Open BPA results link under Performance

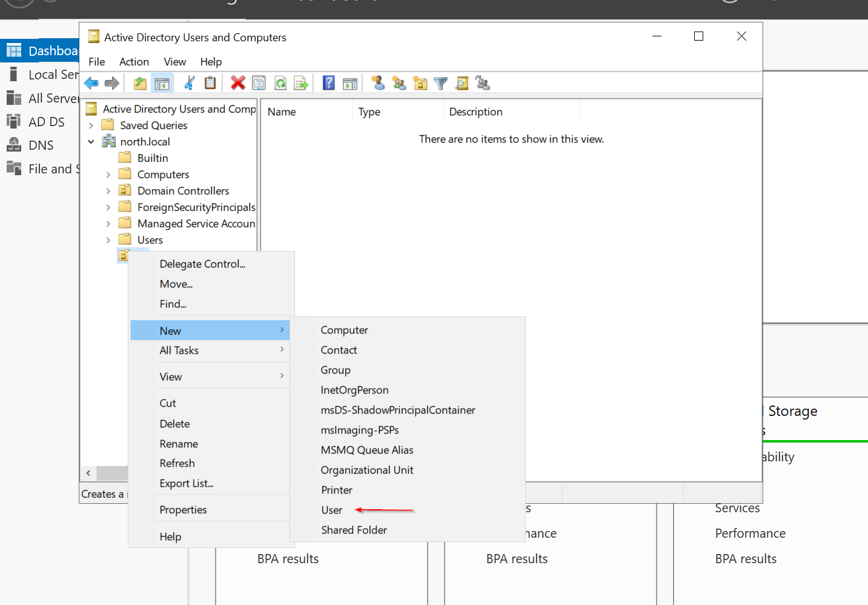[746, 559]
